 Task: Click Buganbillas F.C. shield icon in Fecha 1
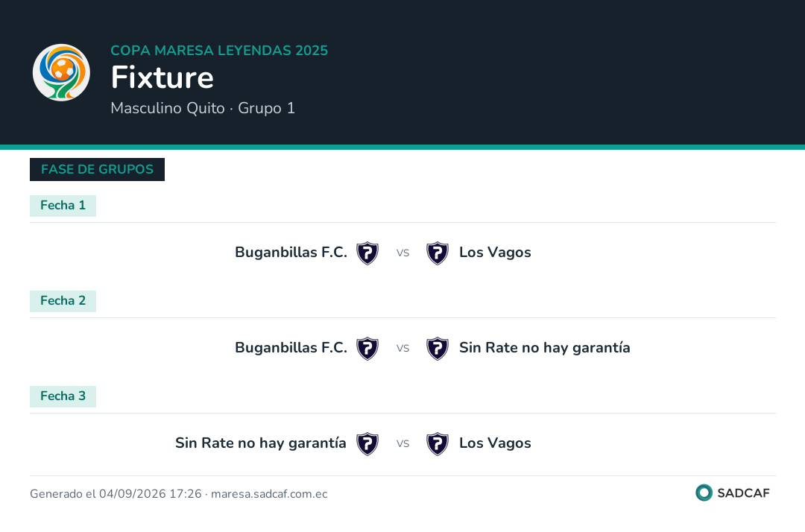point(367,253)
